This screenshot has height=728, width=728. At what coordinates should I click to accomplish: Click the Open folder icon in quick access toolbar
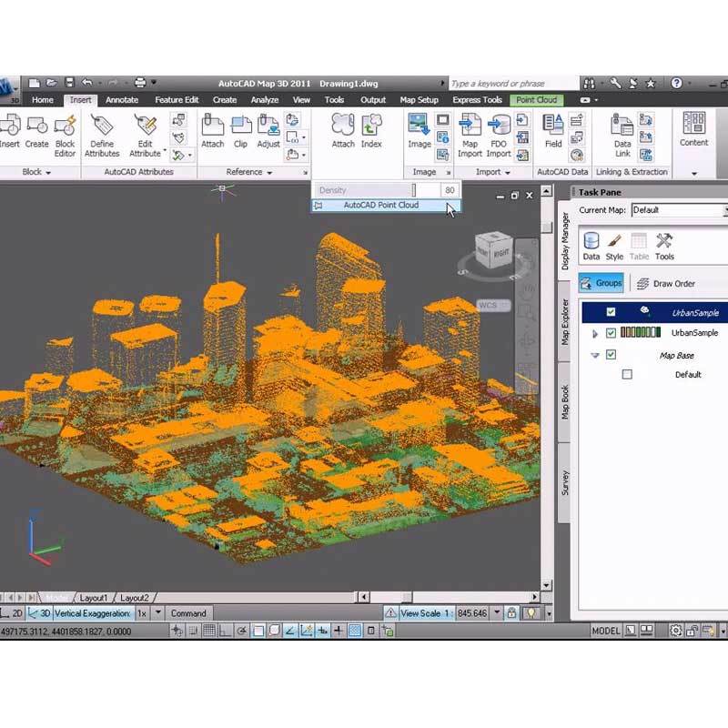point(52,83)
